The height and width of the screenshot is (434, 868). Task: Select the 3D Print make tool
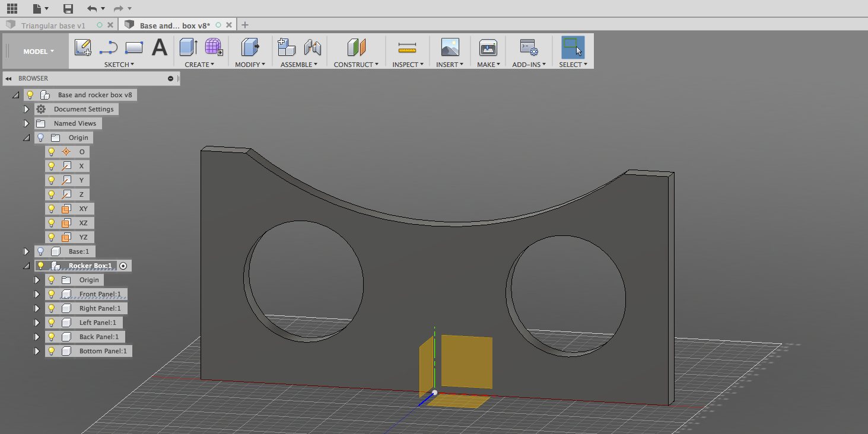488,47
